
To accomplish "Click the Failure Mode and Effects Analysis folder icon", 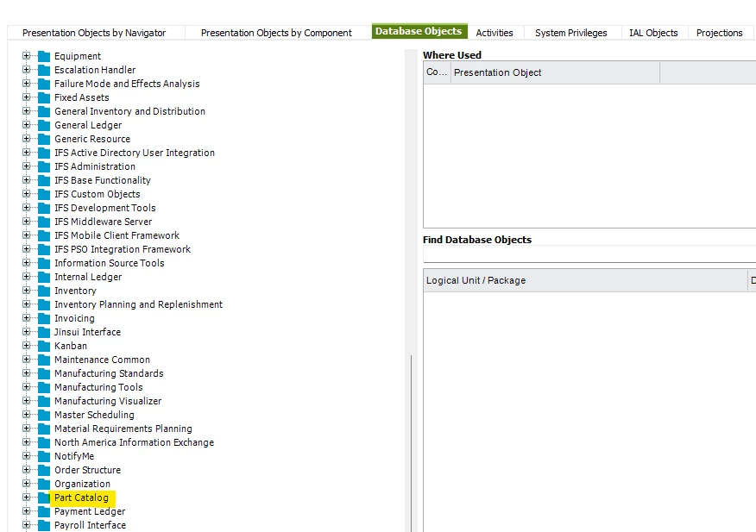I will click(x=44, y=84).
